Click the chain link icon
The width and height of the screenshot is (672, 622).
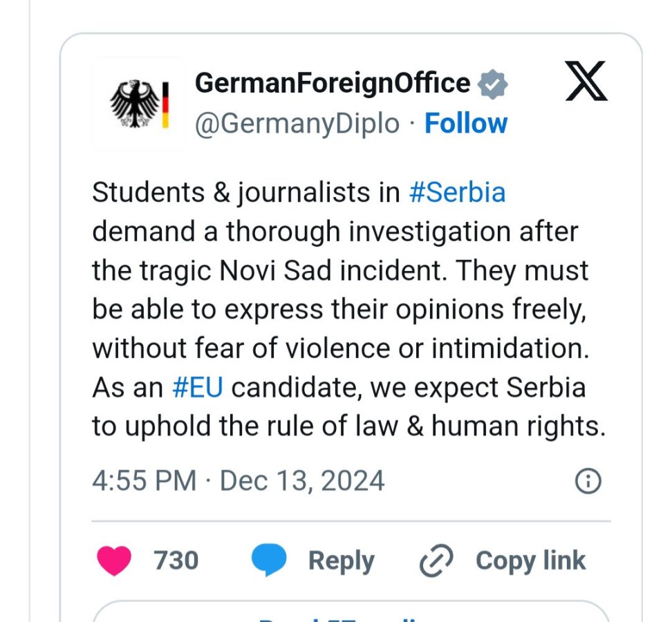(x=437, y=560)
